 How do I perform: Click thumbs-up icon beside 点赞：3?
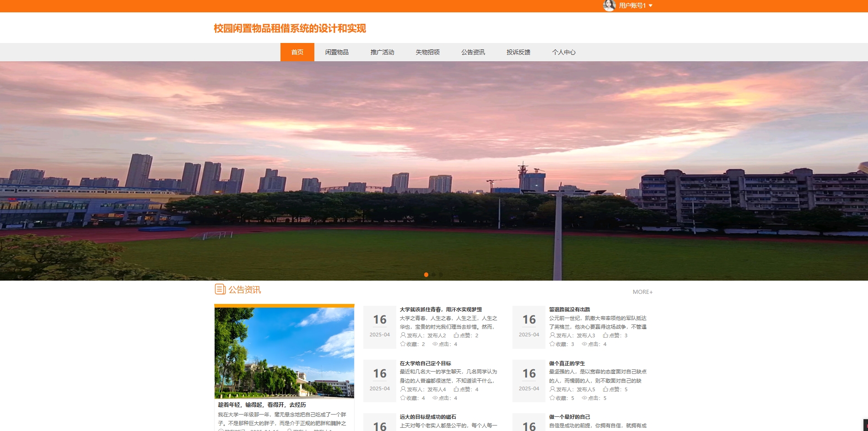[x=605, y=335]
